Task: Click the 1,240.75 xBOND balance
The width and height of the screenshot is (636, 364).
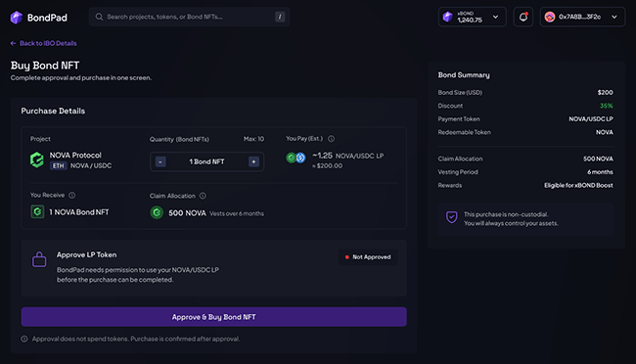Action: click(470, 20)
